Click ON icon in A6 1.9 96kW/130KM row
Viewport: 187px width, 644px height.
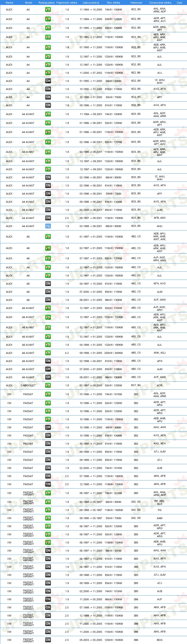pyautogui.click(x=48, y=300)
